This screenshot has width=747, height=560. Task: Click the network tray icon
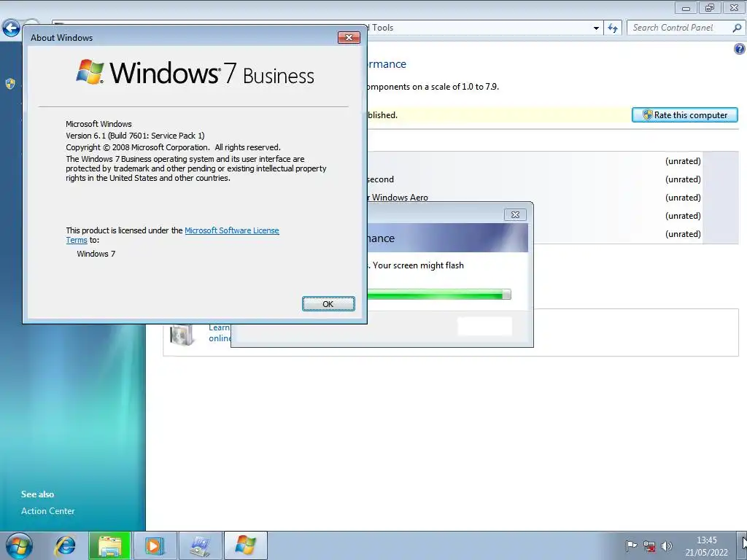[x=649, y=545]
